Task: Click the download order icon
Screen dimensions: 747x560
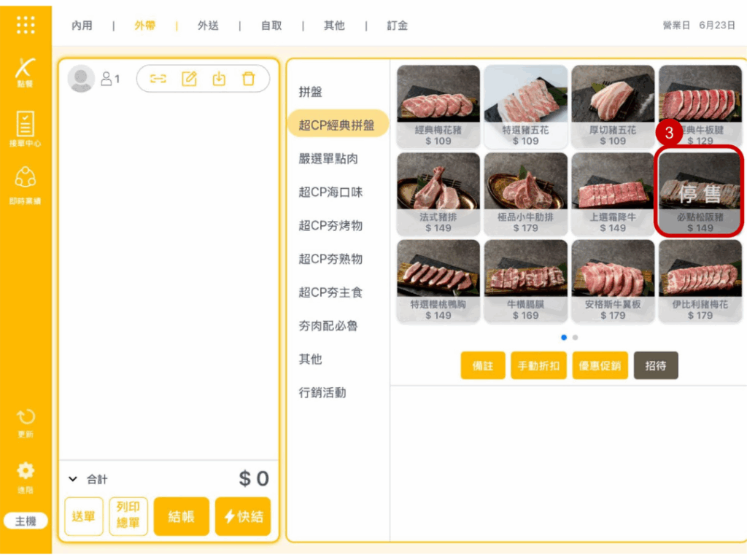Action: 219,79
